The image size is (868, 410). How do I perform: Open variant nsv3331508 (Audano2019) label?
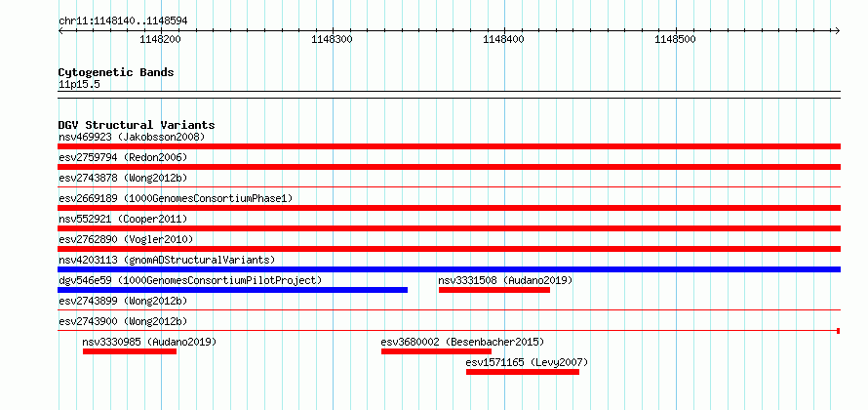505,280
